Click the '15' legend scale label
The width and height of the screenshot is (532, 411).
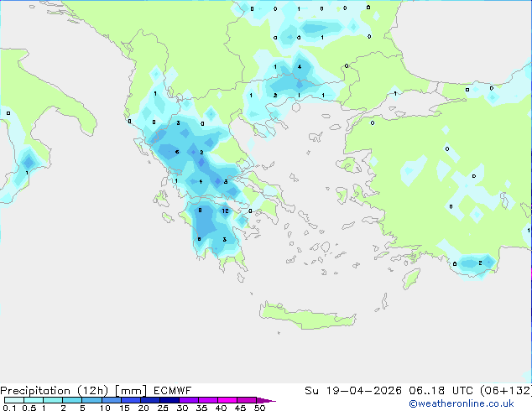[x=124, y=408]
